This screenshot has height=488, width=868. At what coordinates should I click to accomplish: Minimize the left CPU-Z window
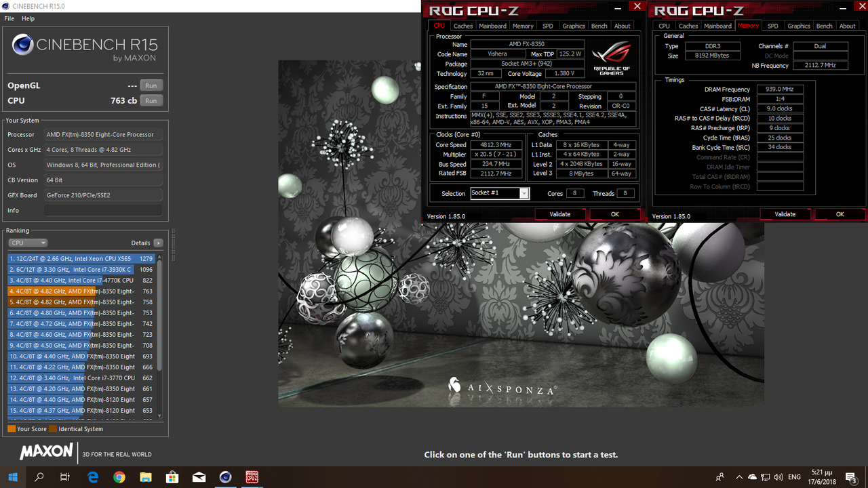(618, 7)
